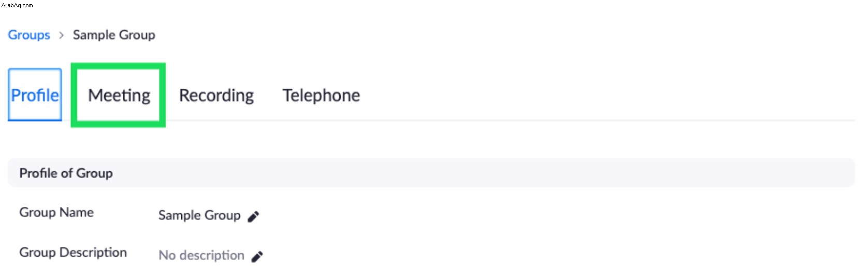The height and width of the screenshot is (276, 868).
Task: Click the Group Name field label
Action: coord(56,213)
